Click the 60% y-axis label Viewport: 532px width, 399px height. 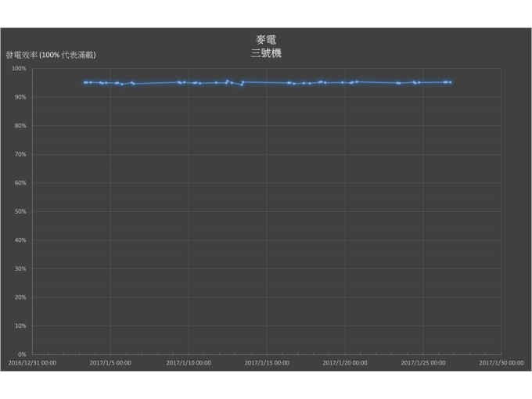pyautogui.click(x=20, y=183)
